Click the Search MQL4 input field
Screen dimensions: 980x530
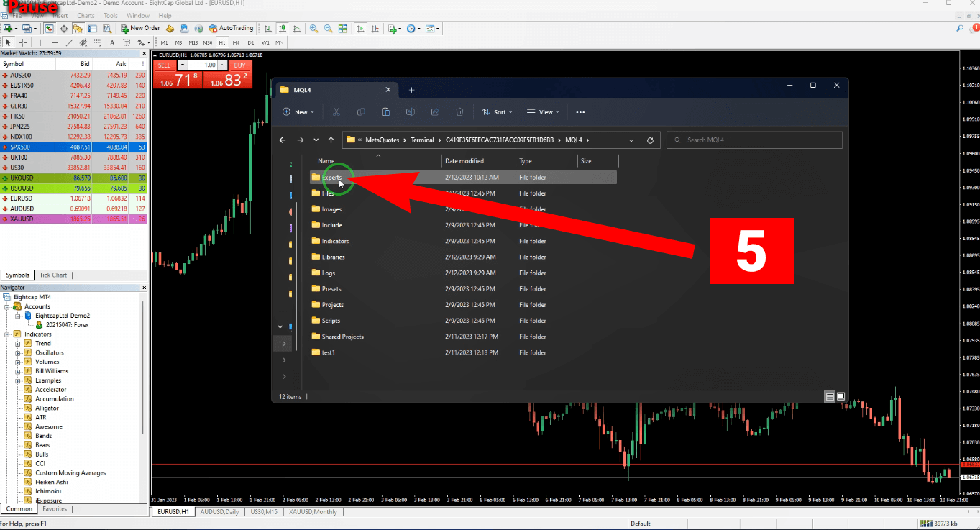point(755,140)
